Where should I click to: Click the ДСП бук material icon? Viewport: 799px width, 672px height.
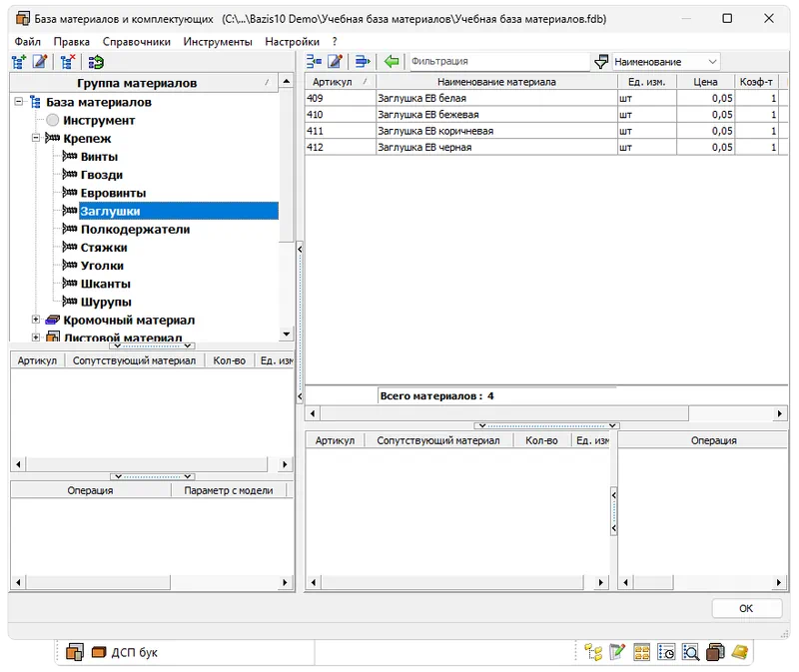click(x=99, y=652)
